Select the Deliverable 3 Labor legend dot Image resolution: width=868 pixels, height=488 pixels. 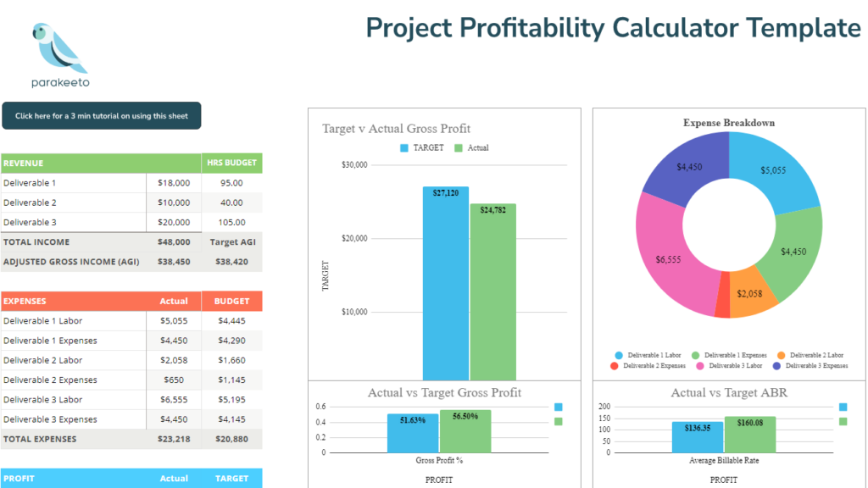pyautogui.click(x=700, y=366)
